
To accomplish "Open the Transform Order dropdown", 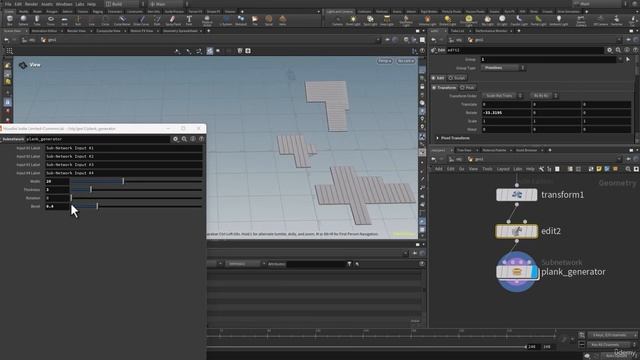I will point(502,96).
